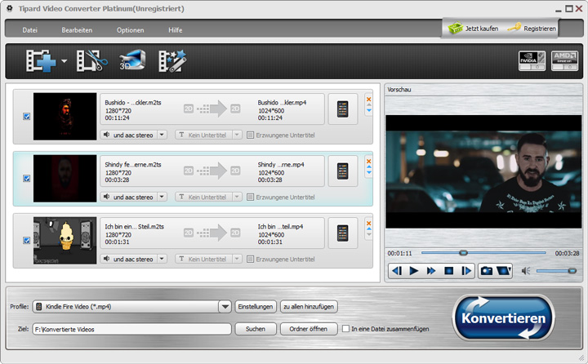588x364 pixels.
Task: Mute the preview speaker icon
Action: pos(526,271)
